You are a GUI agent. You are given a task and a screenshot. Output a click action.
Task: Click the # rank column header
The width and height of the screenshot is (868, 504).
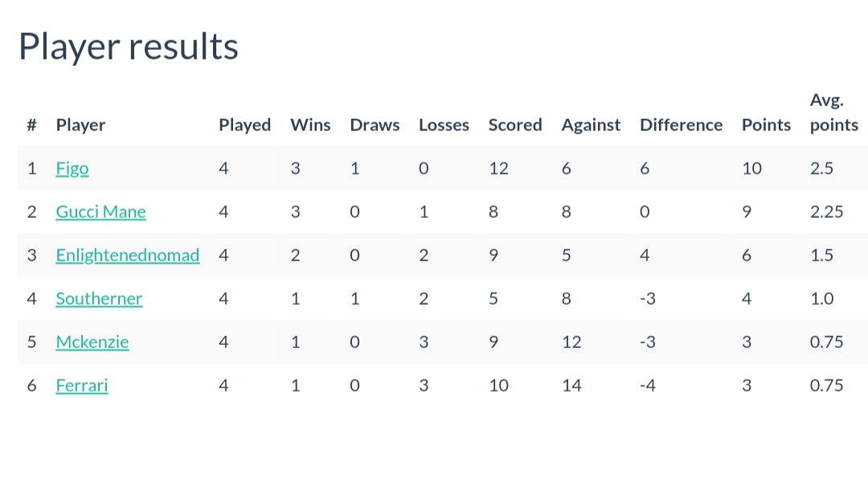pyautogui.click(x=31, y=125)
